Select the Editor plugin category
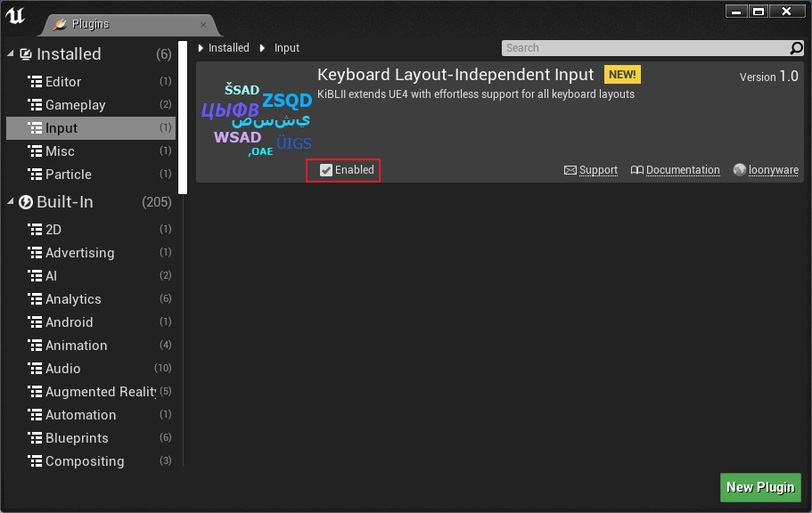 pos(91,82)
